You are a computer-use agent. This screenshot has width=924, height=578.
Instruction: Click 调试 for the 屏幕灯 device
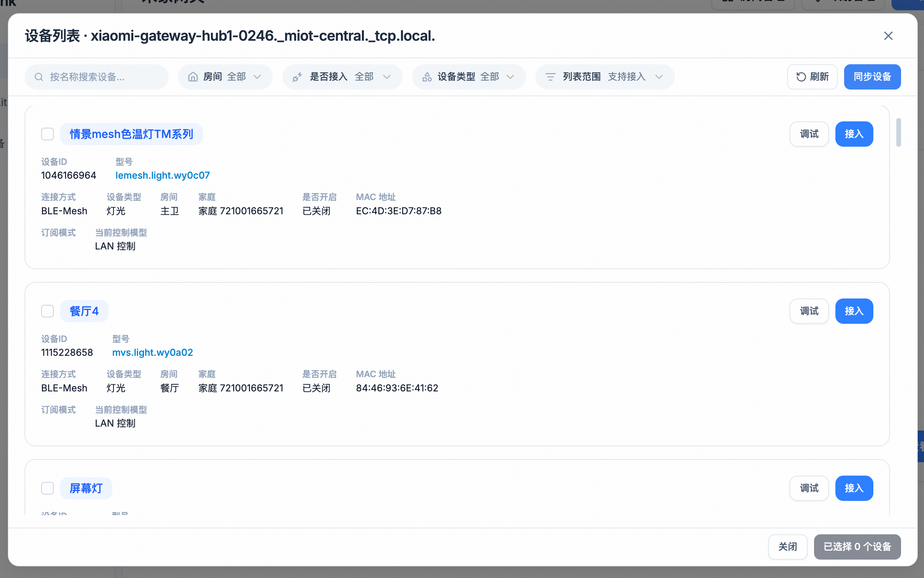point(809,488)
